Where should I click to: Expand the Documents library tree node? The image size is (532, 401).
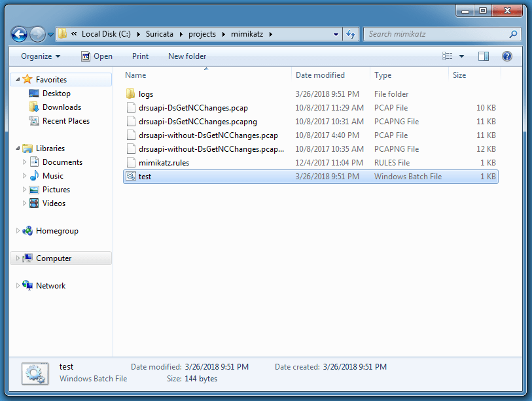26,162
